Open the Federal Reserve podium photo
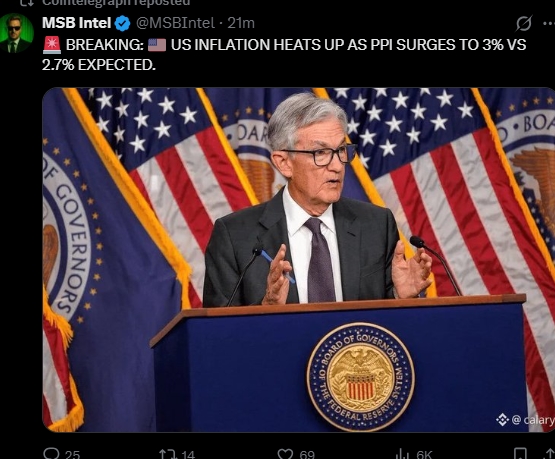Screen dimensions: 555x459 [x=298, y=260]
